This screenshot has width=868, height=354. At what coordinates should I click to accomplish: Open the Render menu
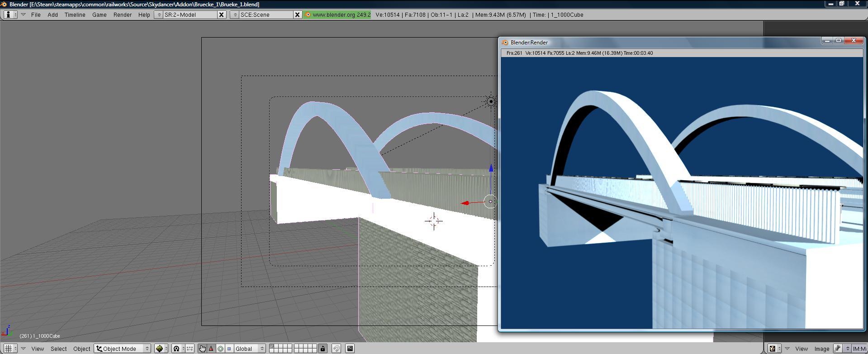pyautogui.click(x=122, y=14)
